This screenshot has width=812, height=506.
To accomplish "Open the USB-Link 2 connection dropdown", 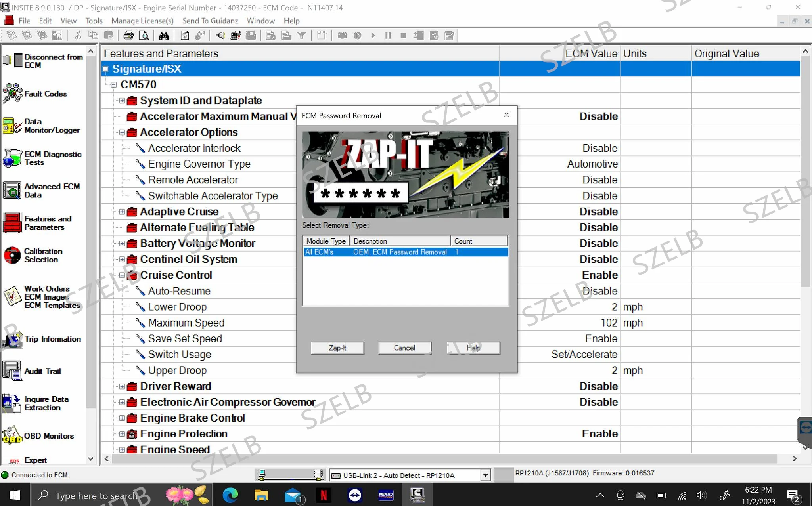I will [485, 475].
